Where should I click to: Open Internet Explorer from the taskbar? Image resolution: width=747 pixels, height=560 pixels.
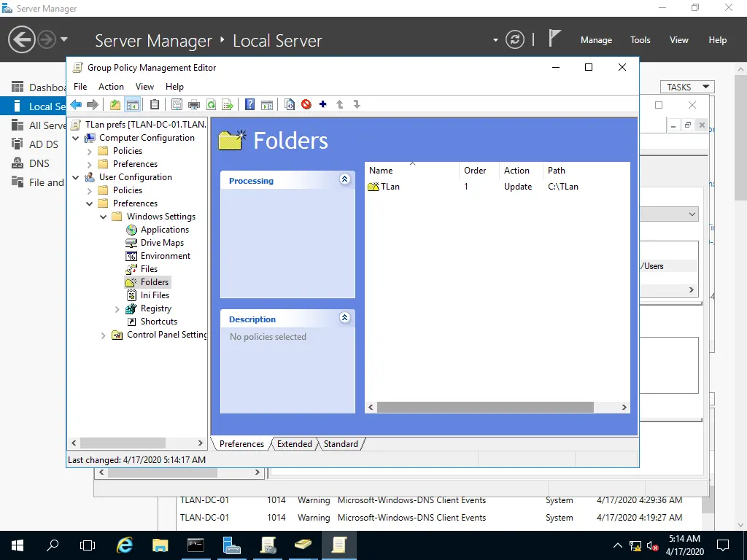[125, 545]
